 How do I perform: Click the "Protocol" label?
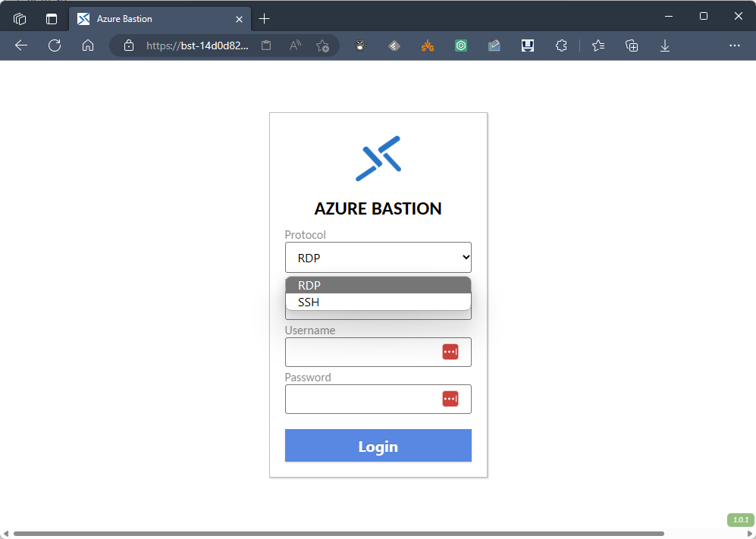pyautogui.click(x=305, y=235)
